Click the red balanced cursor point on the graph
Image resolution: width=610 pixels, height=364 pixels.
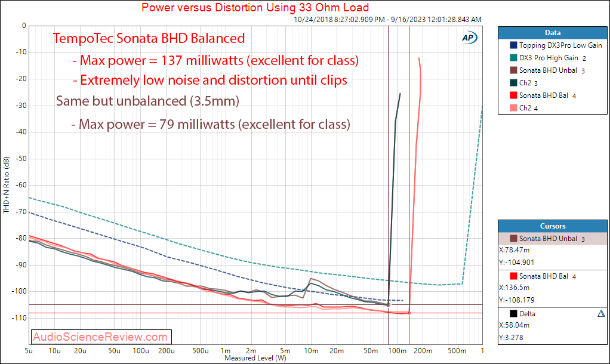coord(409,313)
